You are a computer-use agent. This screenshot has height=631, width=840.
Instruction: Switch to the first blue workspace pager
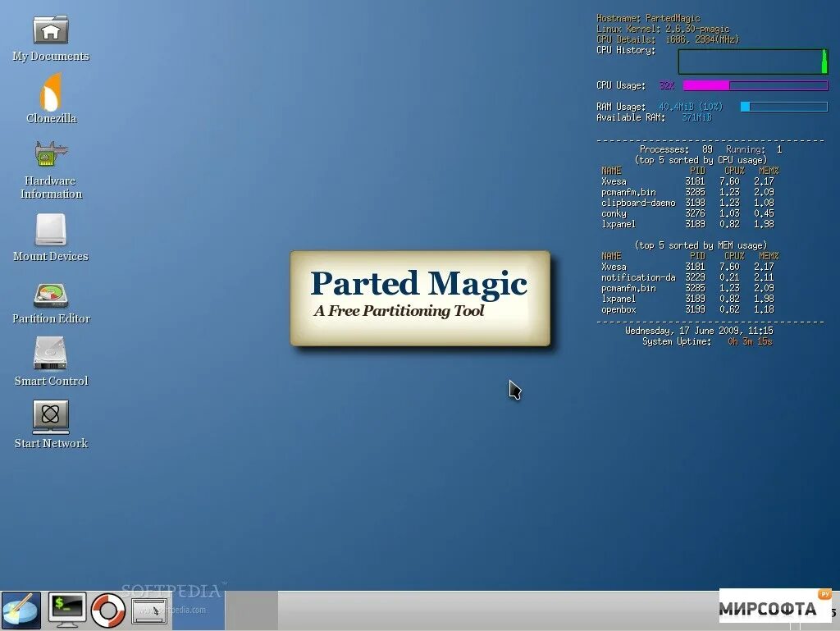[199, 610]
